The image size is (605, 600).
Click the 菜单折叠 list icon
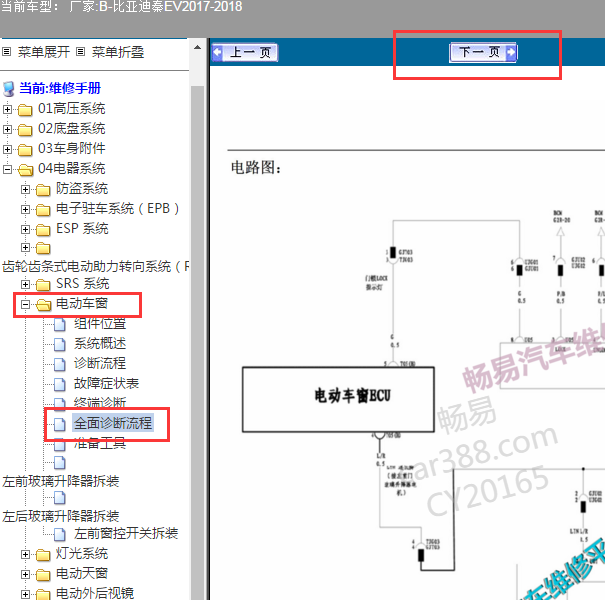pos(80,51)
